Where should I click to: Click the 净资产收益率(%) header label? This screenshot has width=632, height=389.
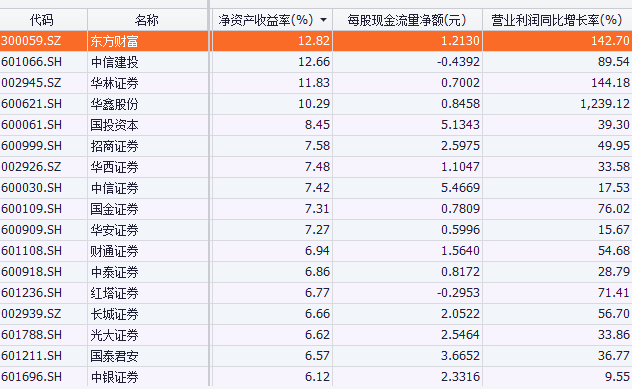pos(266,20)
